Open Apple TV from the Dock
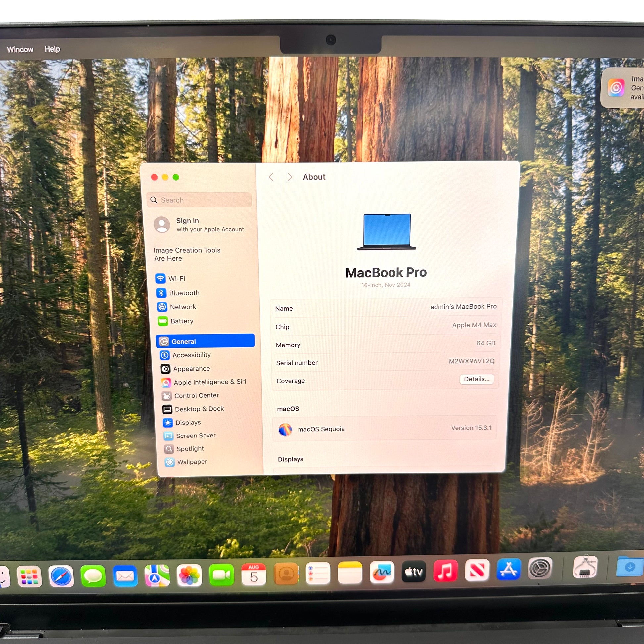The height and width of the screenshot is (644, 644). [413, 571]
